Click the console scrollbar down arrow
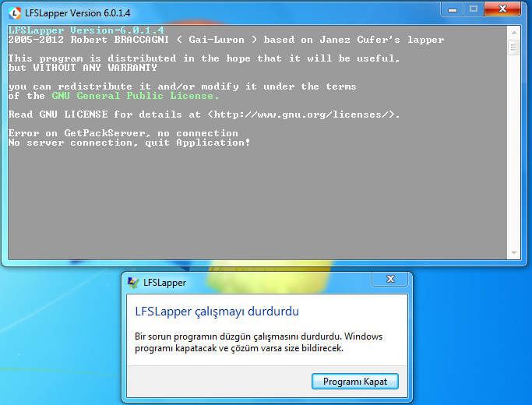The width and height of the screenshot is (532, 405). point(514,253)
